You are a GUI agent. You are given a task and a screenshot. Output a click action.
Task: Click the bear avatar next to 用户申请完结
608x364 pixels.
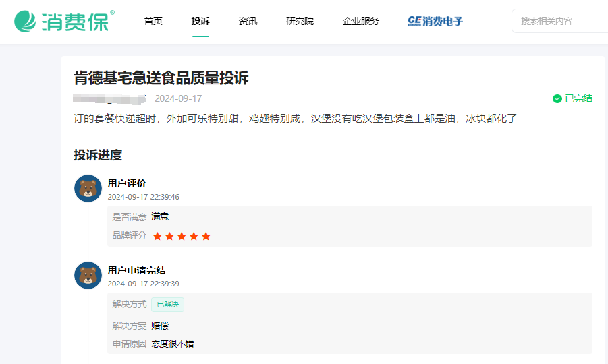tap(88, 275)
